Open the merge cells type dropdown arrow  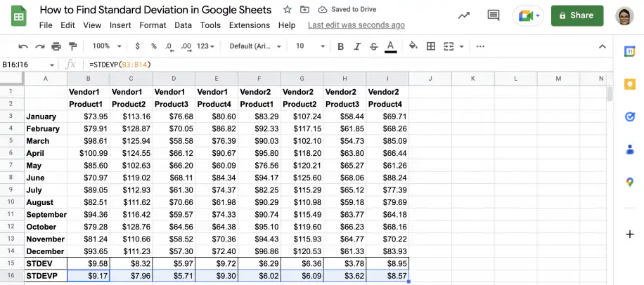coord(462,46)
